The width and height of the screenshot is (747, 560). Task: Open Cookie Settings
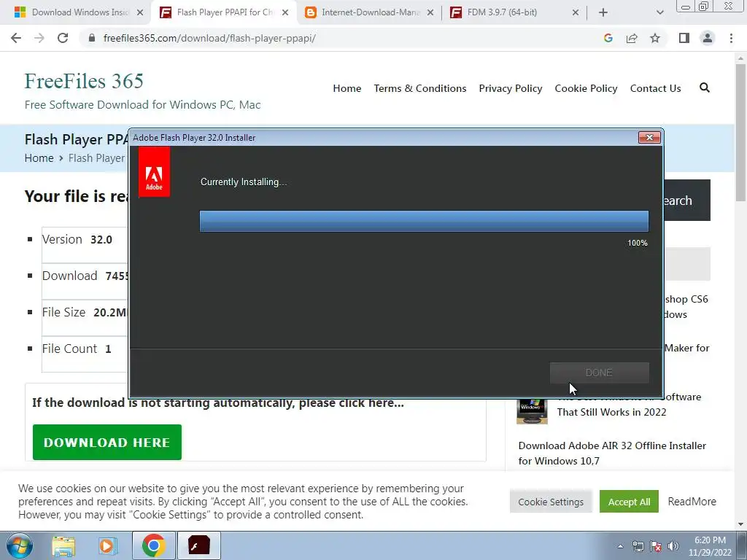551,502
